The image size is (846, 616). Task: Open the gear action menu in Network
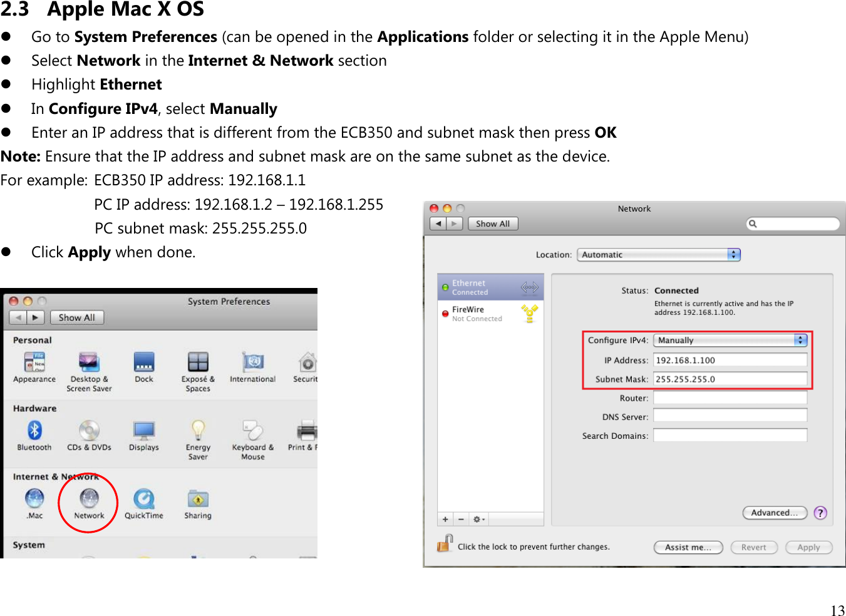tap(478, 519)
